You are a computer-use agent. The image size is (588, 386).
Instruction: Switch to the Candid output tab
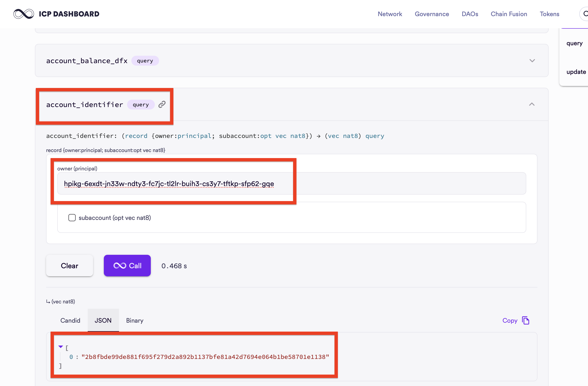(x=70, y=320)
